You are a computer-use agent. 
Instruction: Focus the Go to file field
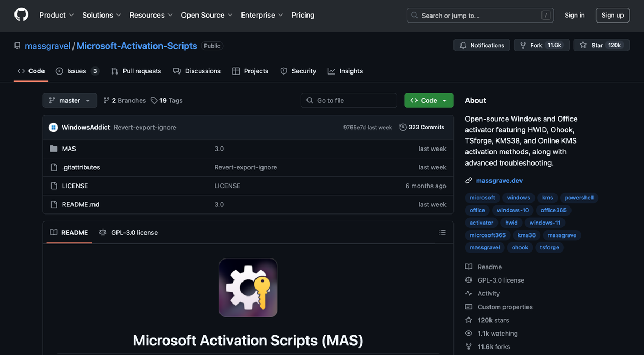[x=349, y=100]
